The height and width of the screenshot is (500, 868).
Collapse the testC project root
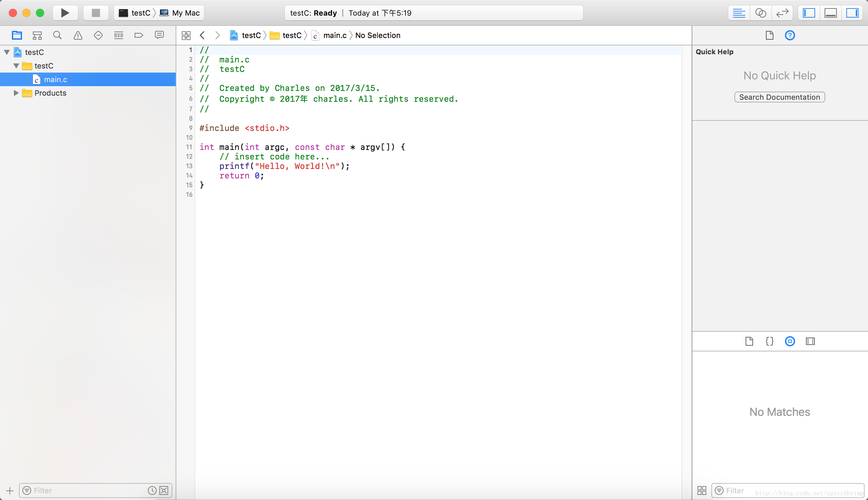[7, 52]
